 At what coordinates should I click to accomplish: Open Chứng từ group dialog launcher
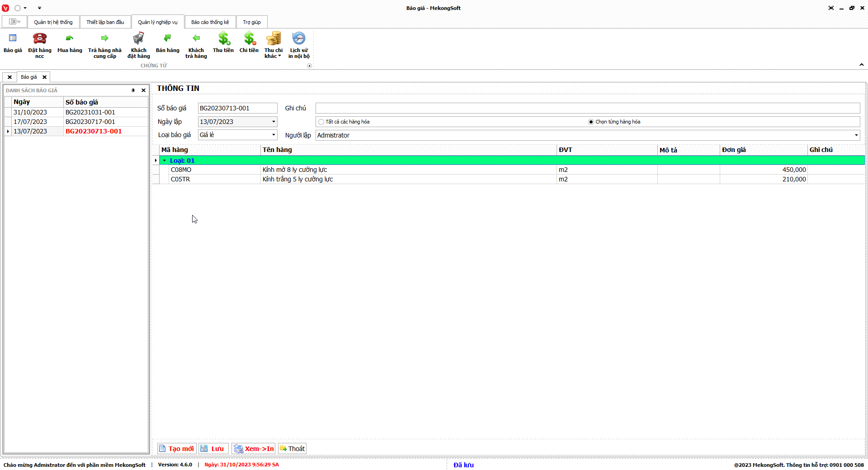coord(310,66)
